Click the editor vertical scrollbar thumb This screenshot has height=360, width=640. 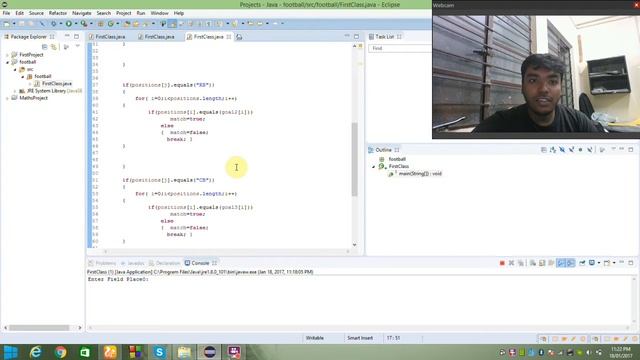(354, 159)
